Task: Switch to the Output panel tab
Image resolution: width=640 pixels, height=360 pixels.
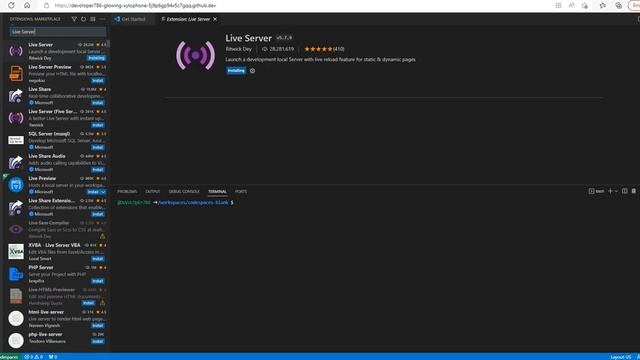Action: click(153, 191)
